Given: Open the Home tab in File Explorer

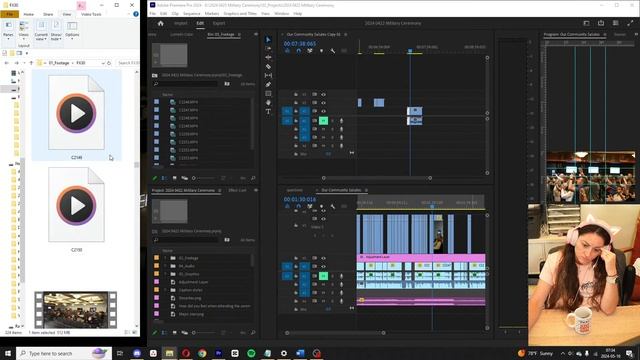Looking at the screenshot, I should (29, 14).
